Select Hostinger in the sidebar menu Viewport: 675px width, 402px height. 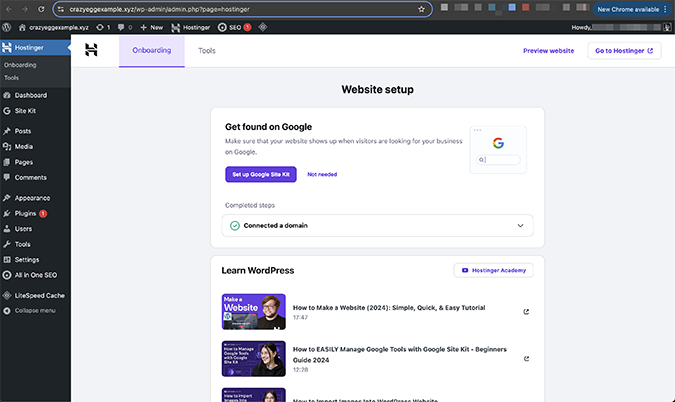[x=35, y=47]
